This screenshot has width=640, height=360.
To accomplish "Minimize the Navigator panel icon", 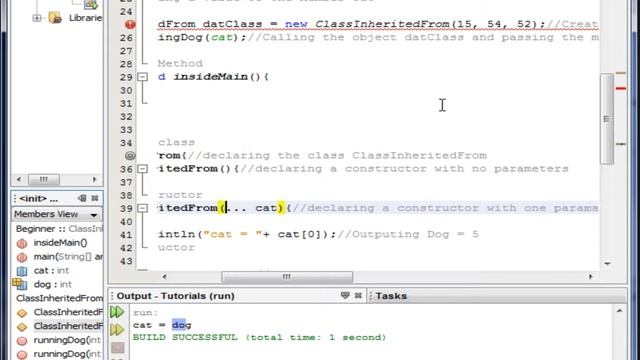I will (x=82, y=198).
